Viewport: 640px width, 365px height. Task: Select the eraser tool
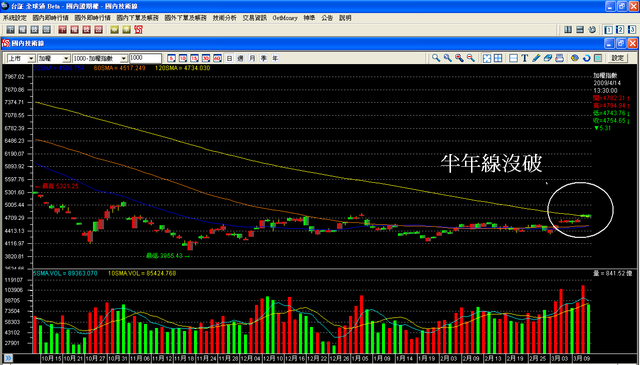point(548,58)
